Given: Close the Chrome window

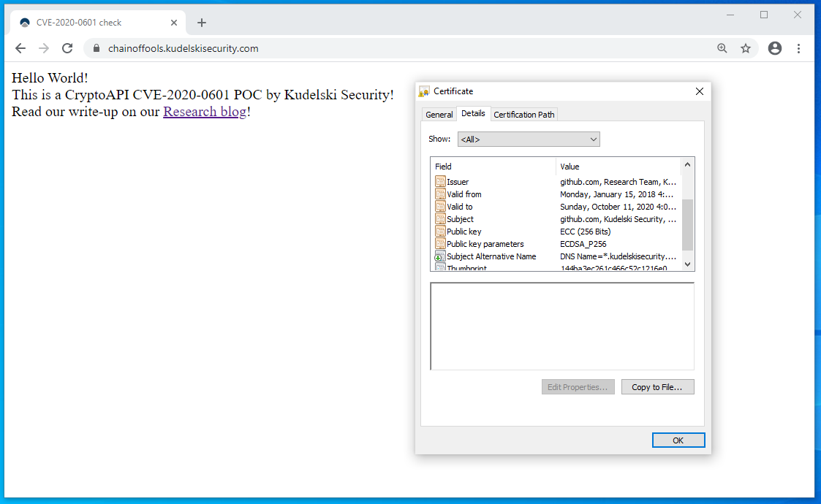Looking at the screenshot, I should pyautogui.click(x=798, y=15).
